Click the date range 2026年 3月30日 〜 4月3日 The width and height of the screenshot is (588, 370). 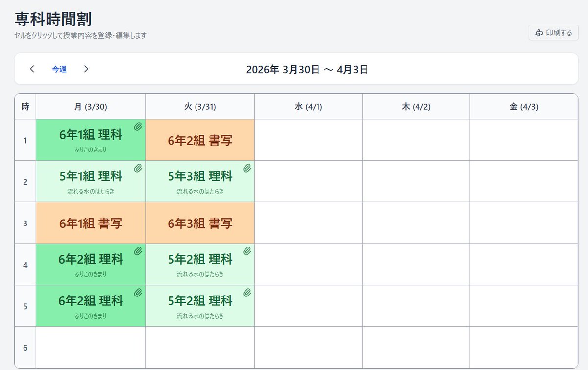click(307, 69)
